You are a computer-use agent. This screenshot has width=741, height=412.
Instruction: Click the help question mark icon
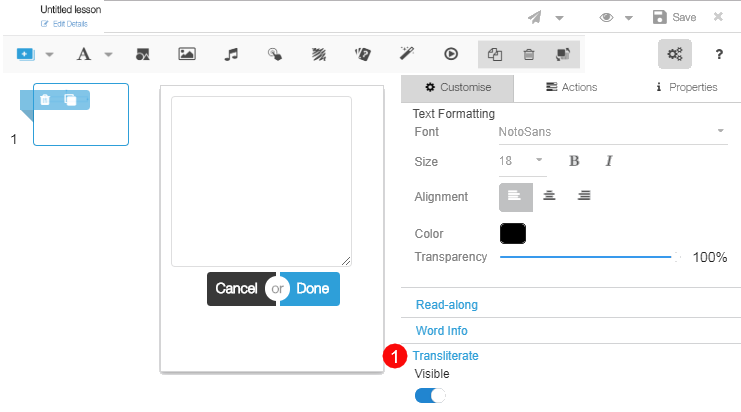pos(718,54)
